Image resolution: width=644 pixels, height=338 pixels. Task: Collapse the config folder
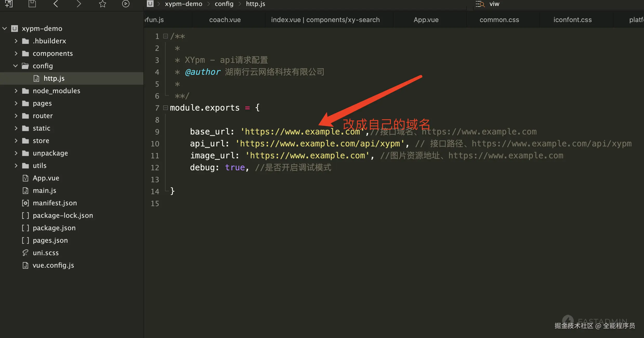(x=16, y=66)
